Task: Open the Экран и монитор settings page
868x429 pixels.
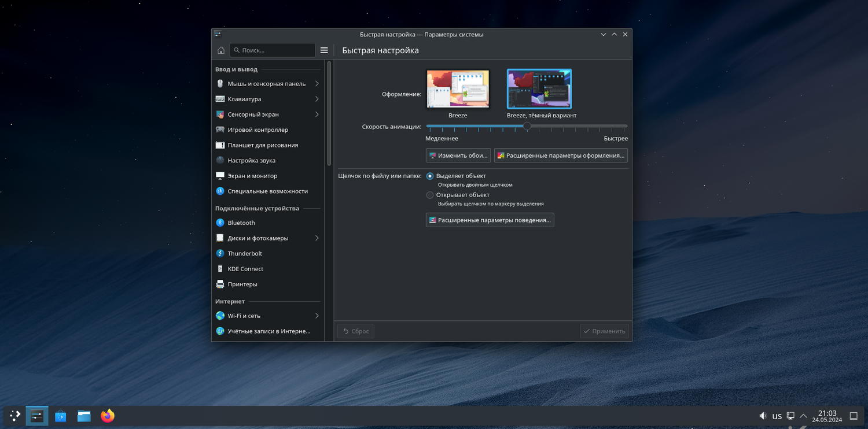Action: (267, 176)
